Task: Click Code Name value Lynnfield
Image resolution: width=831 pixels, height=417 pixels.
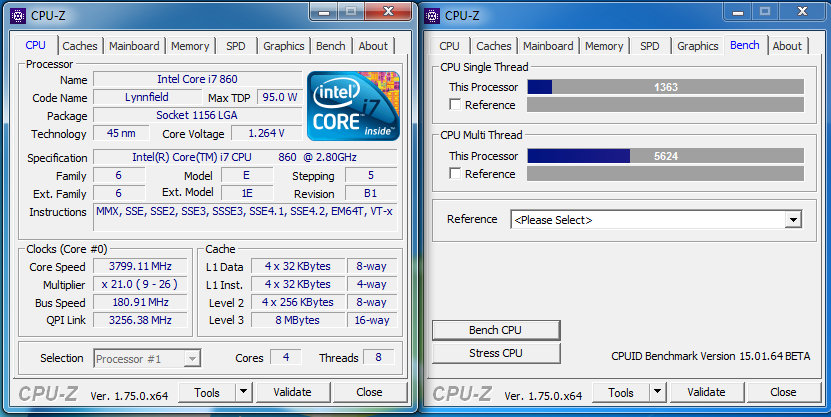Action: [x=147, y=97]
